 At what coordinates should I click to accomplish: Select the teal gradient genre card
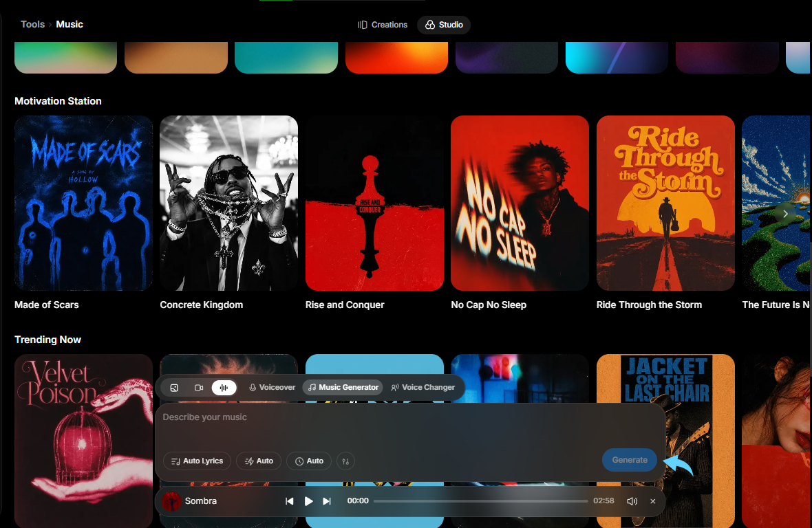coord(286,57)
